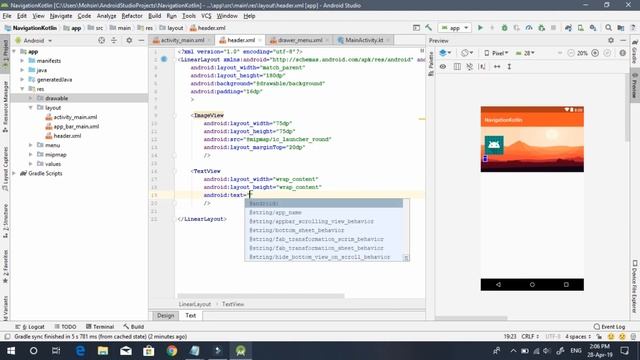Open the Android Profiler gauge icon
The width and height of the screenshot is (640, 360).
pyautogui.click(x=529, y=28)
